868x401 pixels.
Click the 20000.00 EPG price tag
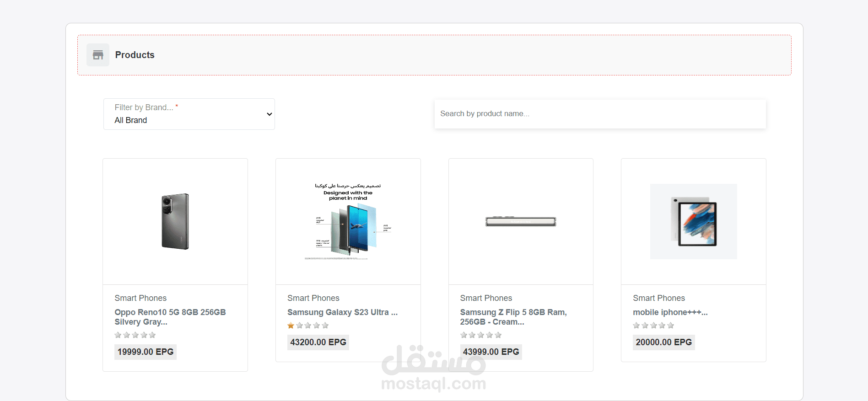664,342
